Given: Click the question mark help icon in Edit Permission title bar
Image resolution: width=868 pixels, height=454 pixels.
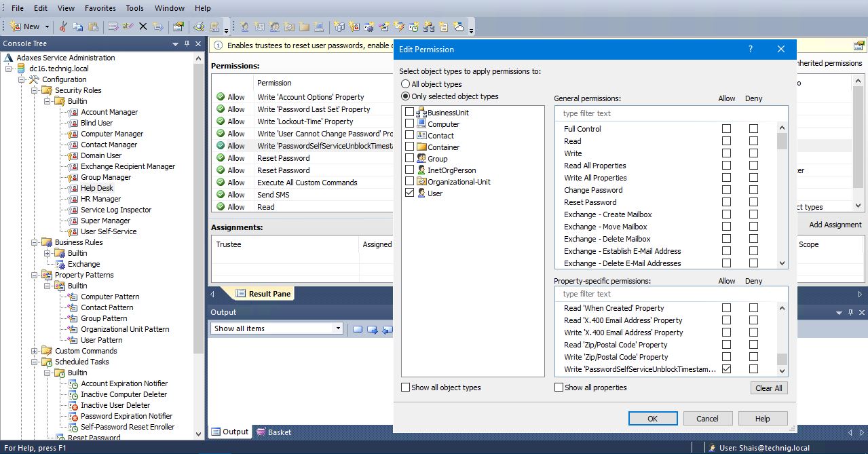Looking at the screenshot, I should (751, 49).
